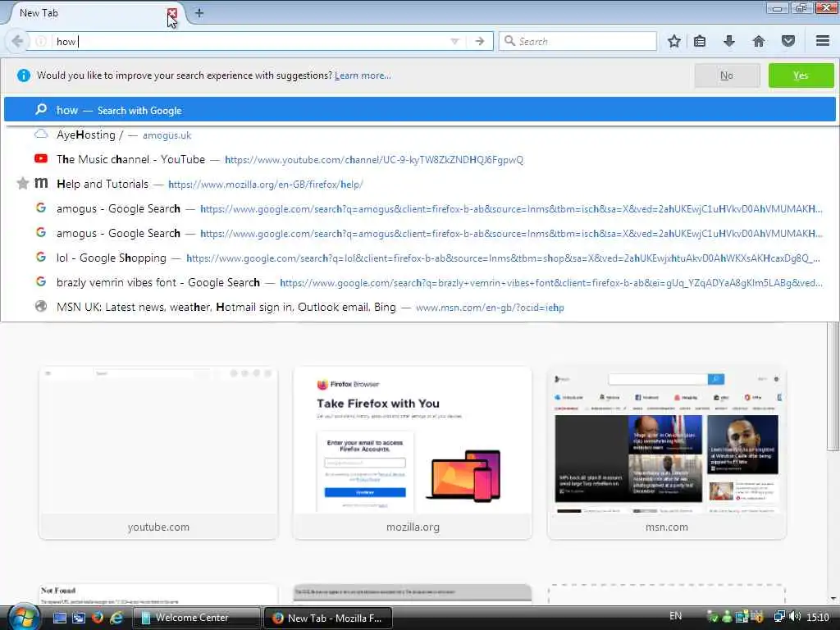Select The Music channel - YouTube suggestion
Screen dimensions: 840x630
coord(419,160)
